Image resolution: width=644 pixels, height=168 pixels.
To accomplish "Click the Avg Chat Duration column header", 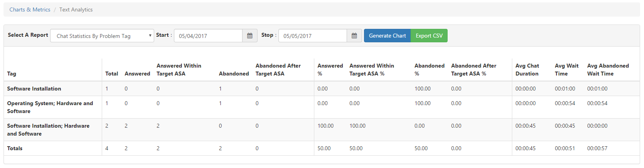I will click(x=527, y=70).
